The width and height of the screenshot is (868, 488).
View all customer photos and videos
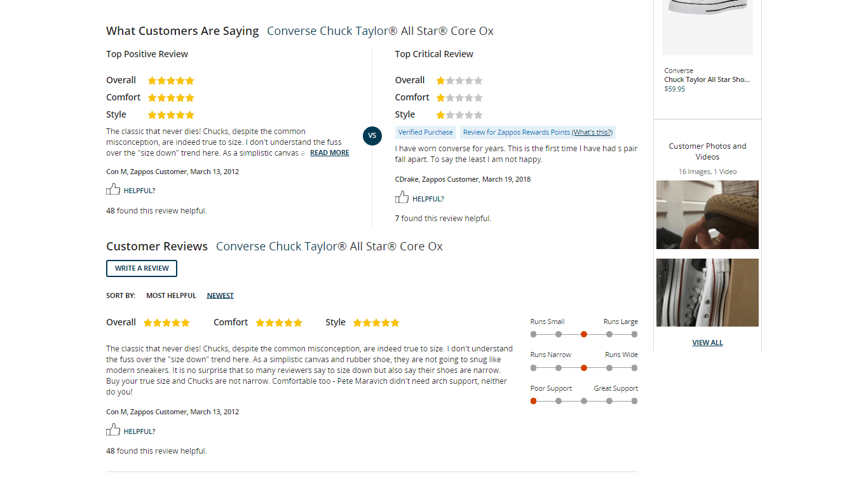point(707,342)
